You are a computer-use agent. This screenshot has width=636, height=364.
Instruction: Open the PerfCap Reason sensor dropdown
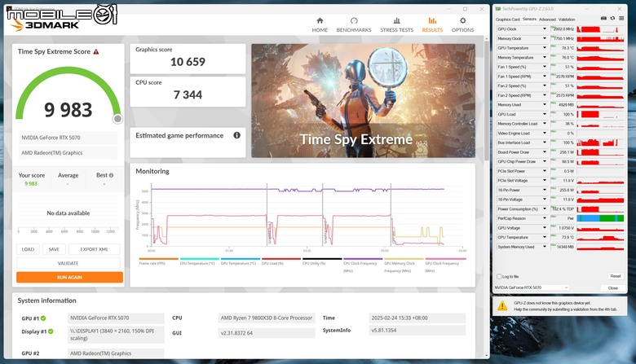click(545, 218)
